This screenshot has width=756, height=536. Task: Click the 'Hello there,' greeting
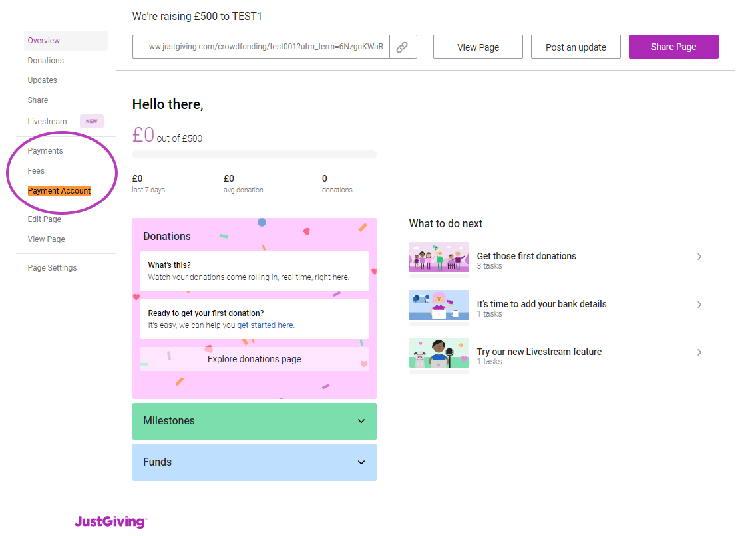(x=168, y=104)
